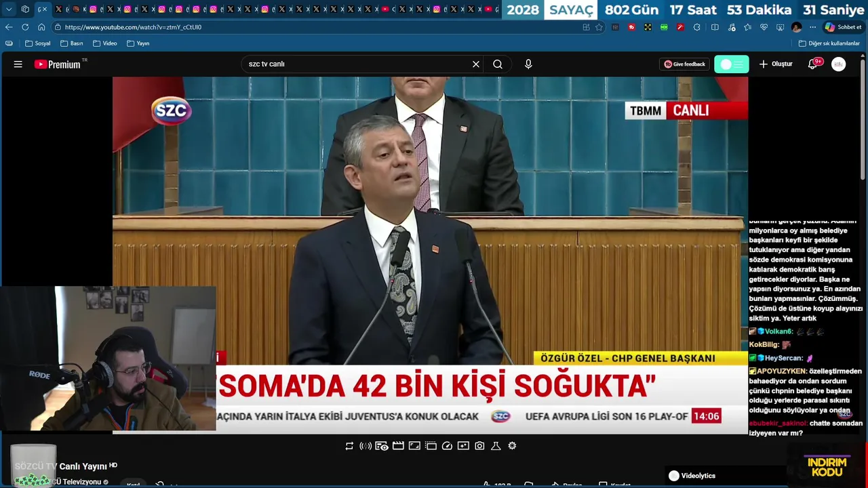Viewport: 868px width, 488px height.
Task: Open the media music-note control icon
Action: coord(731,27)
